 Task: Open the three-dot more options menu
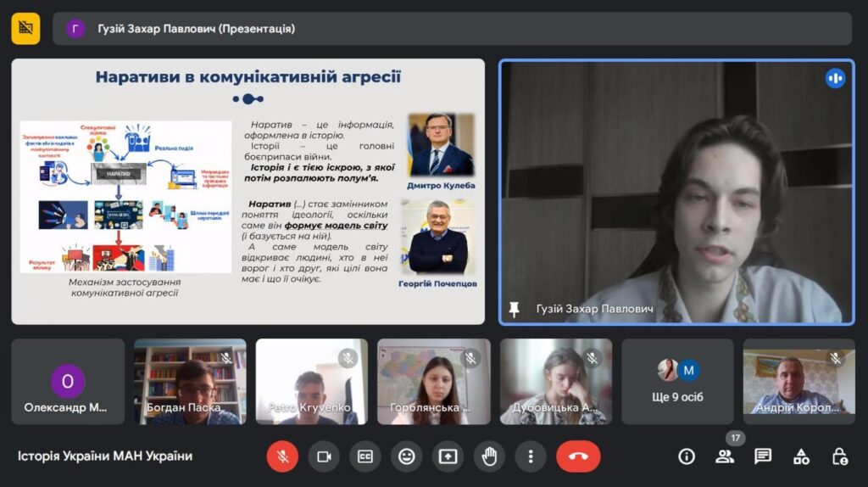pos(531,456)
